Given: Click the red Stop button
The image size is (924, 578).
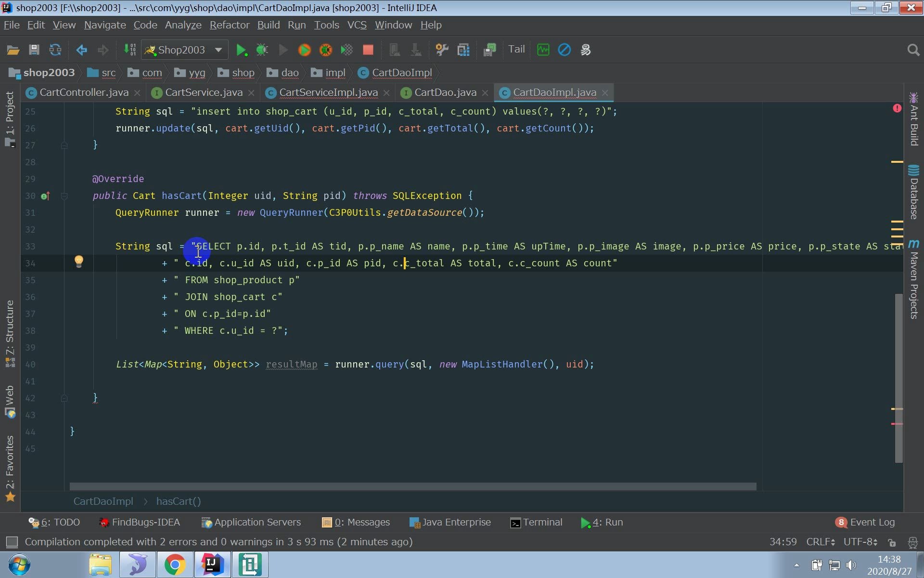Looking at the screenshot, I should point(368,50).
